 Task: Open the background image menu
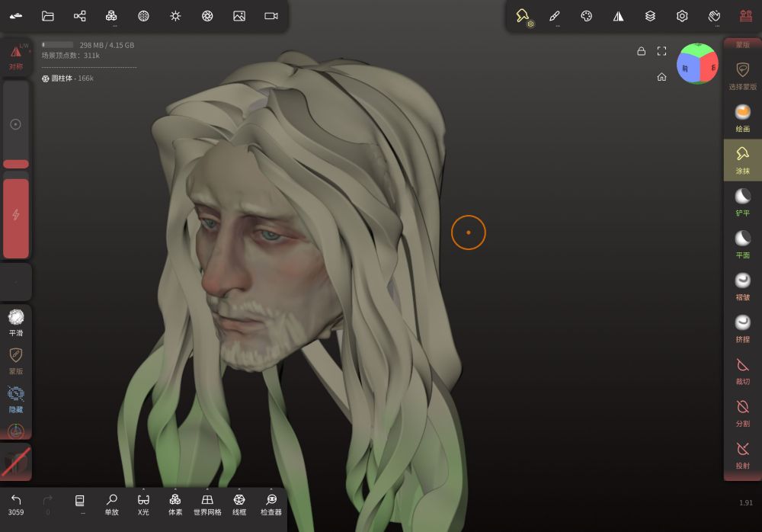pos(239,16)
